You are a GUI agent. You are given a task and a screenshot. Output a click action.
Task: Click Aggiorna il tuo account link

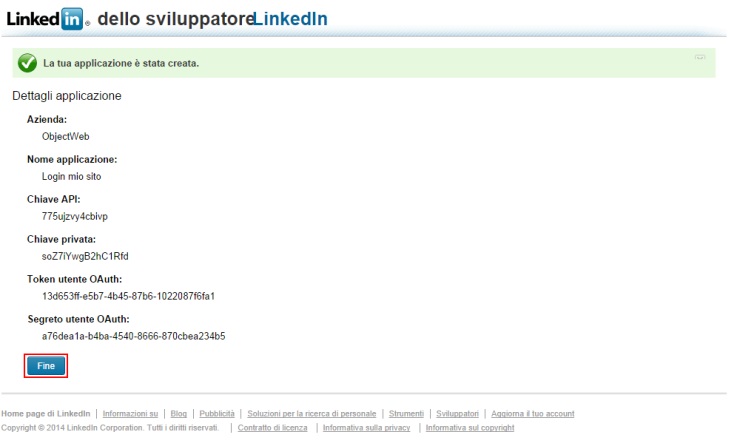pos(533,413)
